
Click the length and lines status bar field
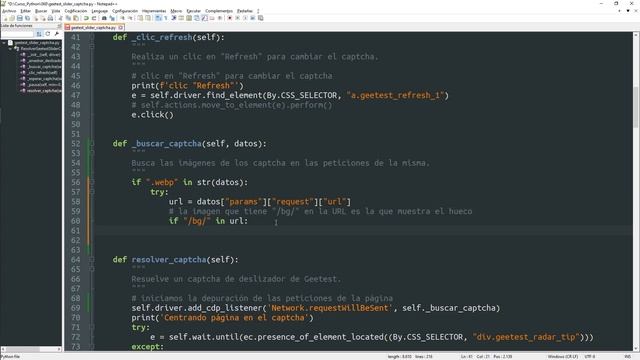(x=410, y=357)
